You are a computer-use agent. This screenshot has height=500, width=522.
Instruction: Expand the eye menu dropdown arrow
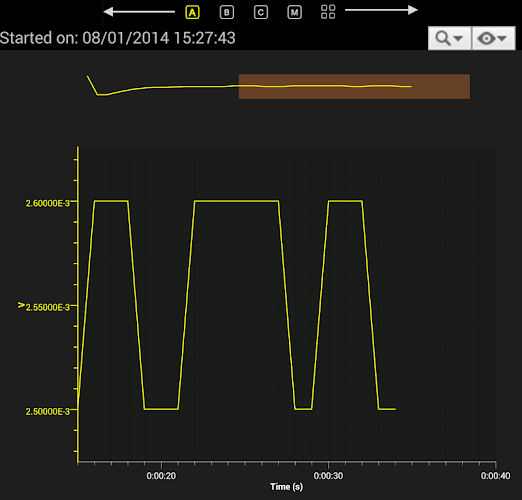click(502, 38)
